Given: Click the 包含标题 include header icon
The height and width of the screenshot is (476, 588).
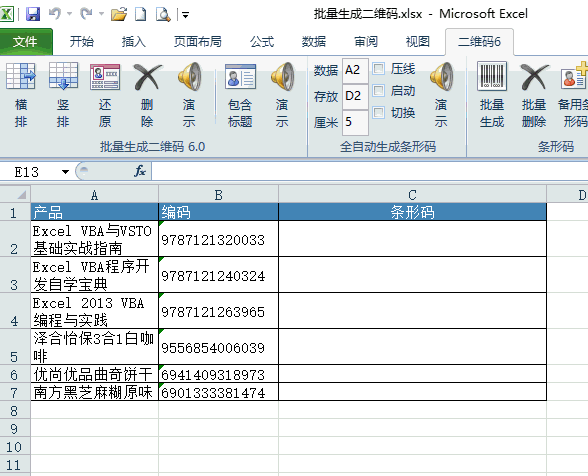Looking at the screenshot, I should [240, 77].
